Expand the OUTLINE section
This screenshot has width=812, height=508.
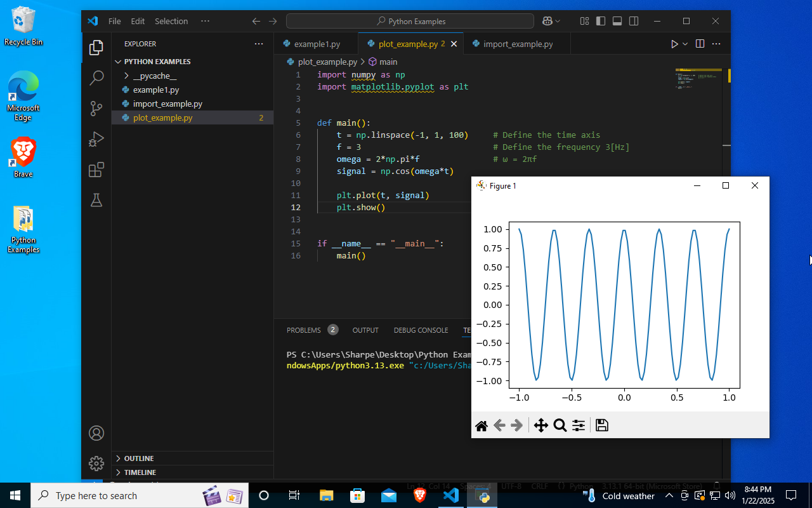click(138, 458)
